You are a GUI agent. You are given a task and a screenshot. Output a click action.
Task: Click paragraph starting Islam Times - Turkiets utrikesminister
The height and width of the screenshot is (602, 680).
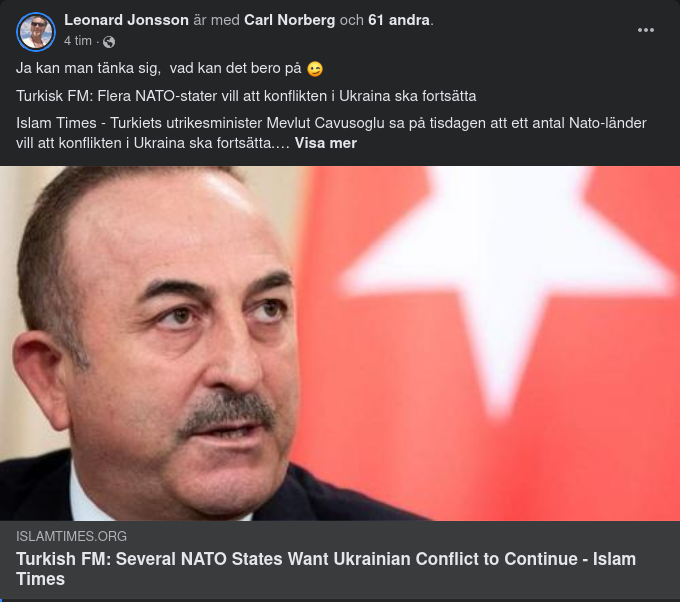point(331,133)
